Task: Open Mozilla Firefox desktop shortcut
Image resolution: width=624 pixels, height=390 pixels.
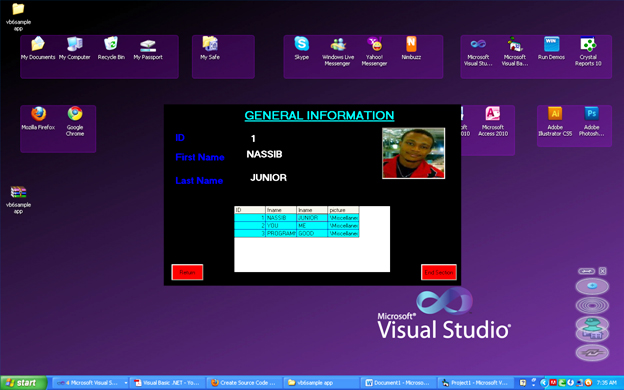Action: click(x=38, y=118)
